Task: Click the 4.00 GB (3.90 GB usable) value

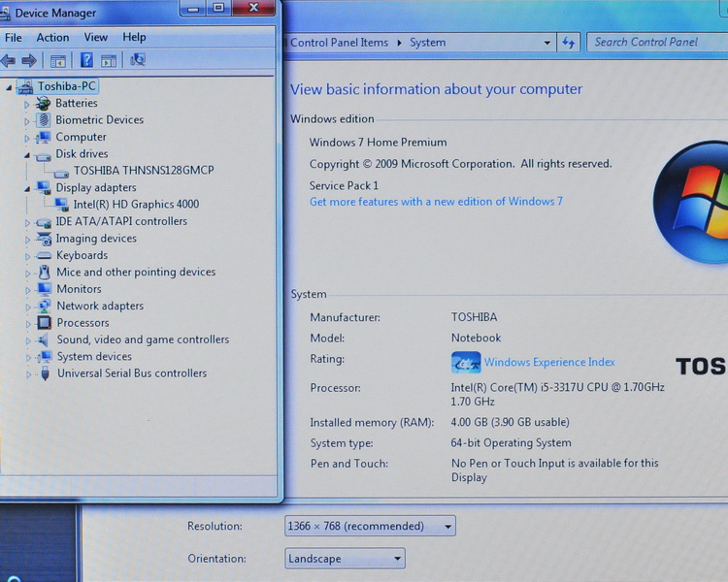Action: coord(510,422)
